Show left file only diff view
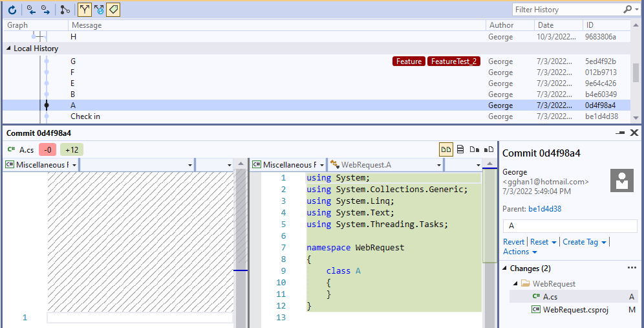This screenshot has width=644, height=328. pos(475,149)
